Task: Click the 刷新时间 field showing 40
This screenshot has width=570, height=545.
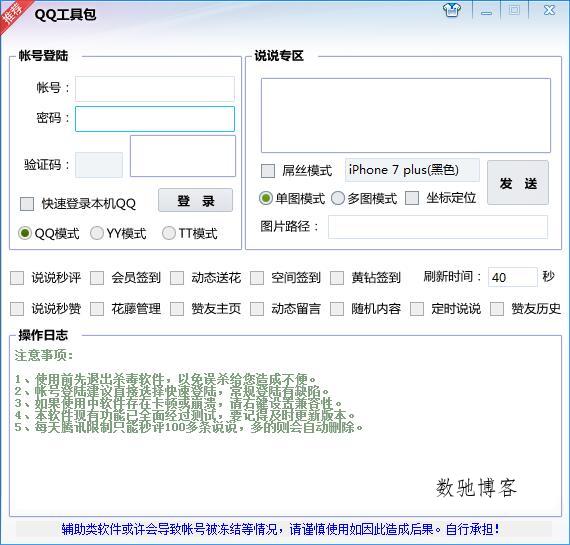Action: [513, 277]
